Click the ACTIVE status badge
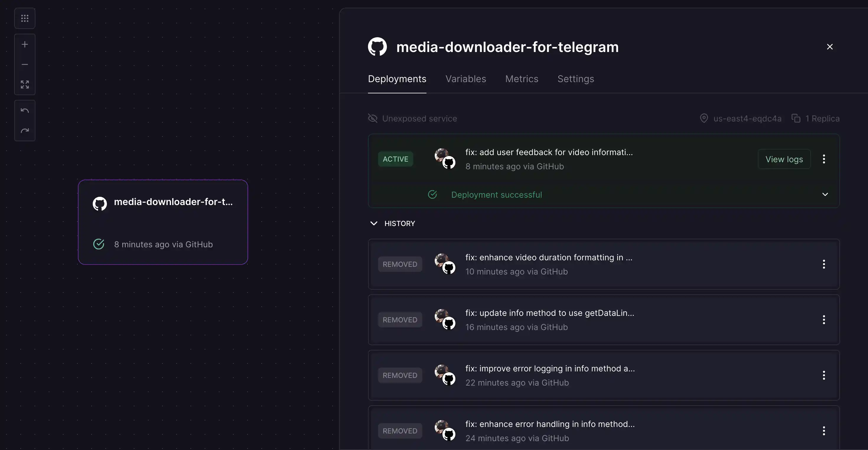Screen dimensions: 868x450 395,159
